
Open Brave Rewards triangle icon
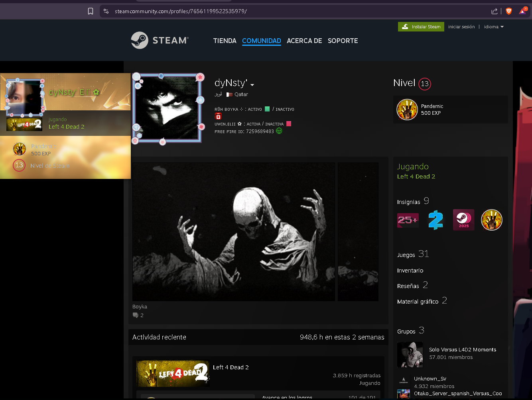(x=523, y=11)
